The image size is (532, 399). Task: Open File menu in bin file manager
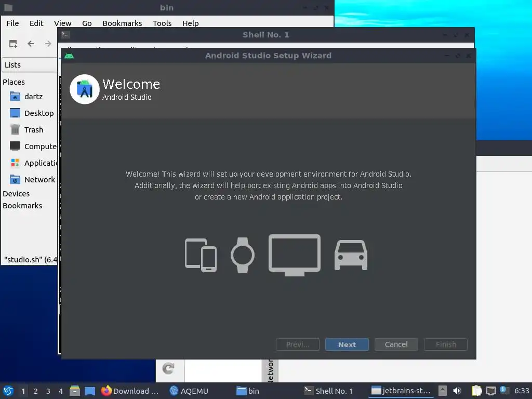(x=12, y=23)
